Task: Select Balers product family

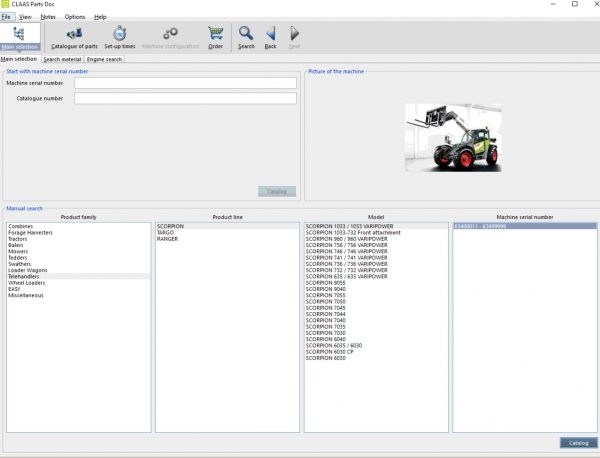Action: click(78, 245)
